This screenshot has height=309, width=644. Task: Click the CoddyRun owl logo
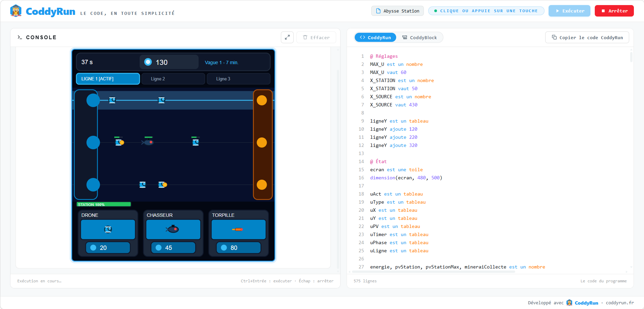(x=16, y=11)
